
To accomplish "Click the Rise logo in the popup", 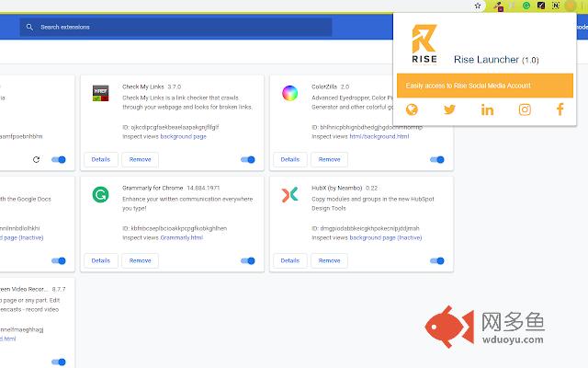I will [x=424, y=43].
